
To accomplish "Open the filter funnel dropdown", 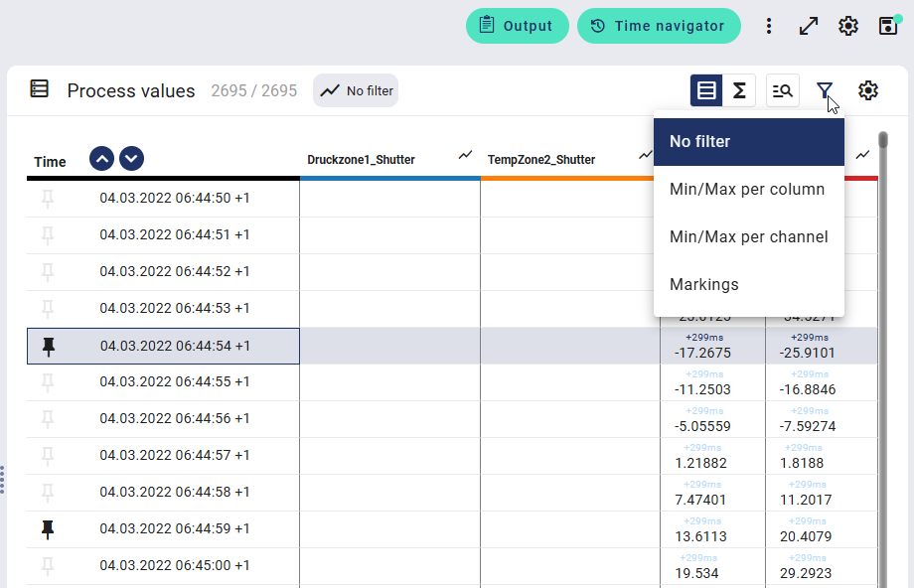I will tap(825, 90).
